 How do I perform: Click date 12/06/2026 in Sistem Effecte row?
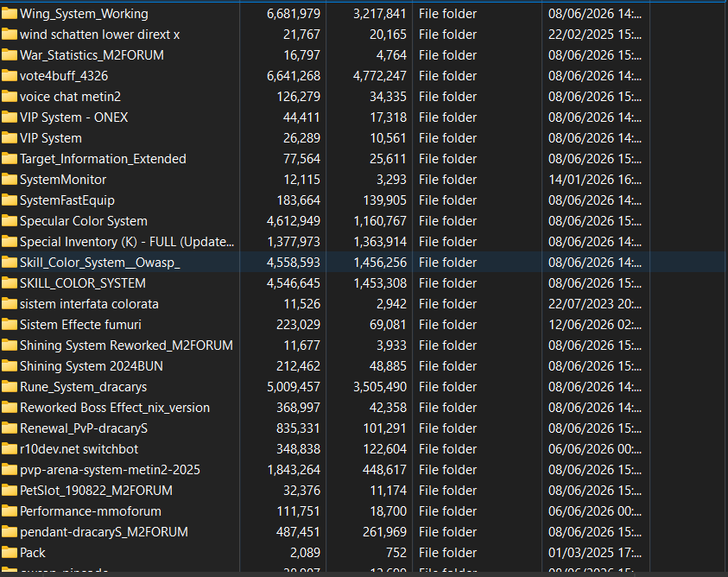595,324
